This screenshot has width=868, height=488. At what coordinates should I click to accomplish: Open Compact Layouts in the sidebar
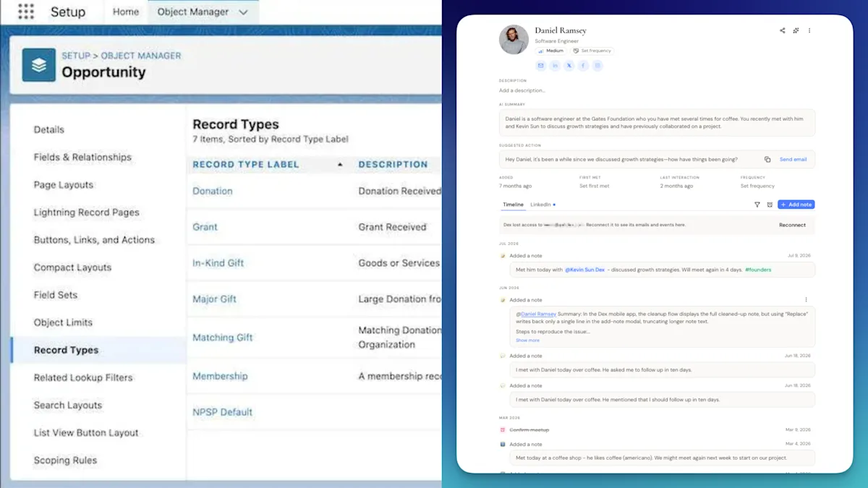pyautogui.click(x=72, y=267)
